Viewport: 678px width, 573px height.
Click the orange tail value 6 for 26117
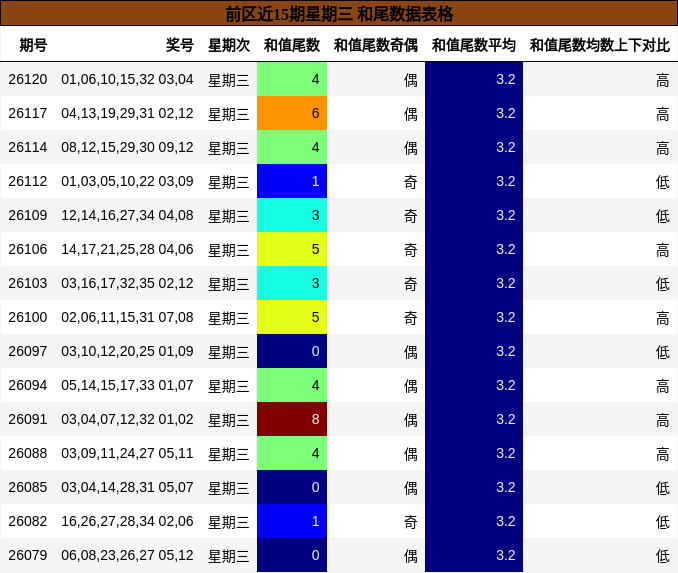(x=292, y=113)
